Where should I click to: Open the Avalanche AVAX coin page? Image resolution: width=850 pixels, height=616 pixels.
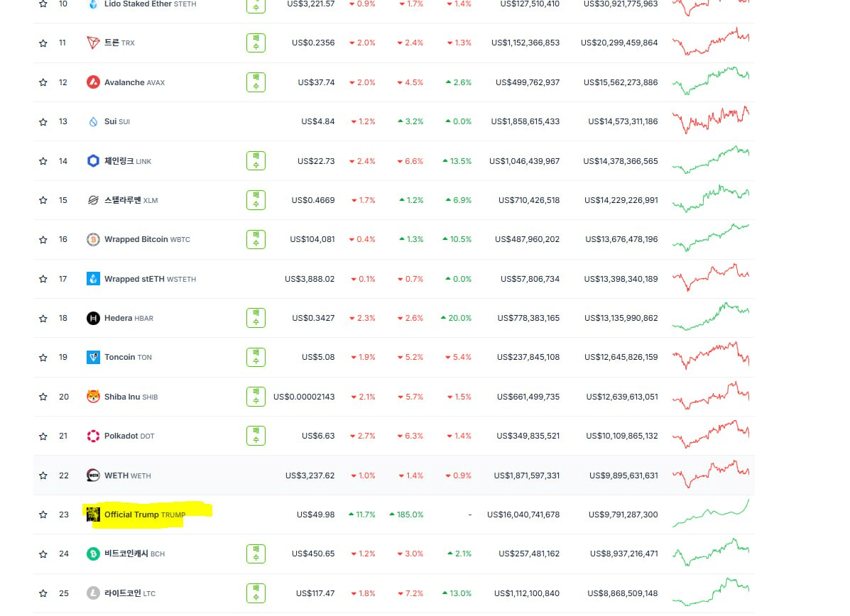coord(134,82)
